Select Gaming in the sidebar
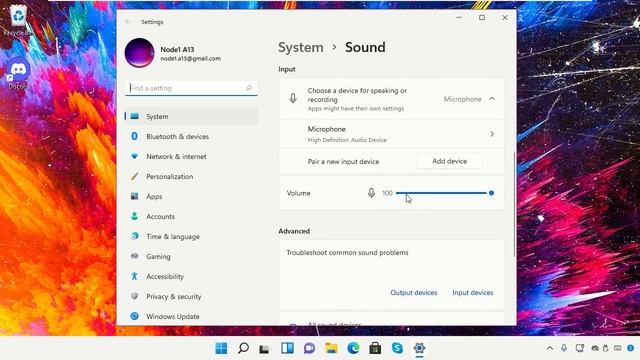The image size is (640, 360). click(191, 256)
